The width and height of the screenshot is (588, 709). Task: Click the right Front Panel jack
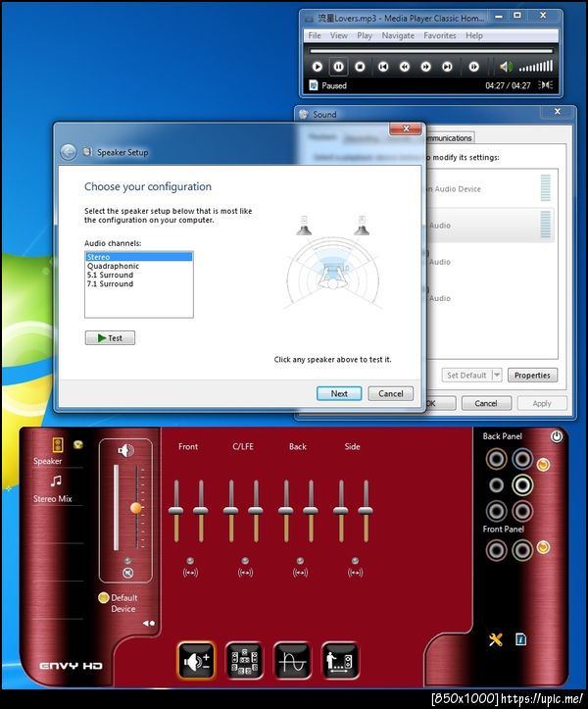coord(522,551)
